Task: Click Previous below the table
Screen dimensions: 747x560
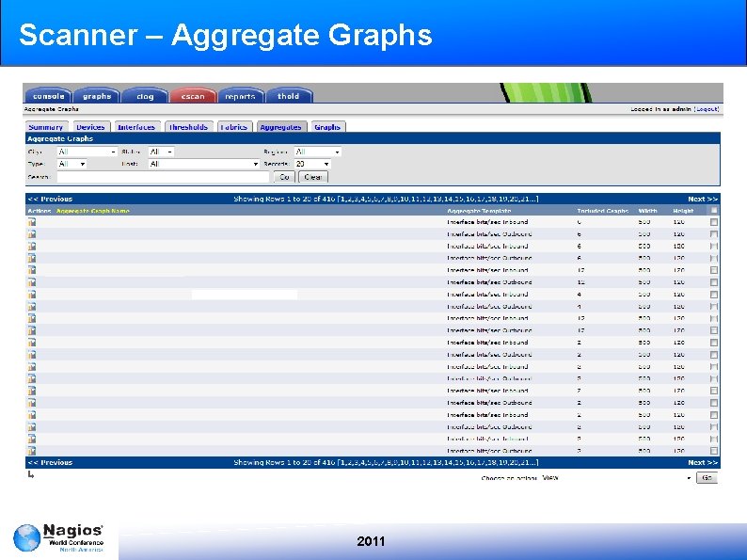Action: click(50, 462)
